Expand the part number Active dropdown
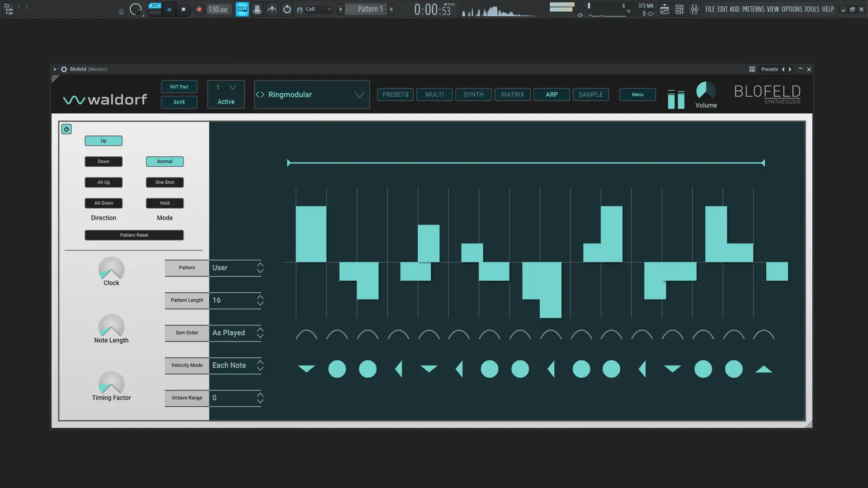This screenshot has width=868, height=488. 232,87
